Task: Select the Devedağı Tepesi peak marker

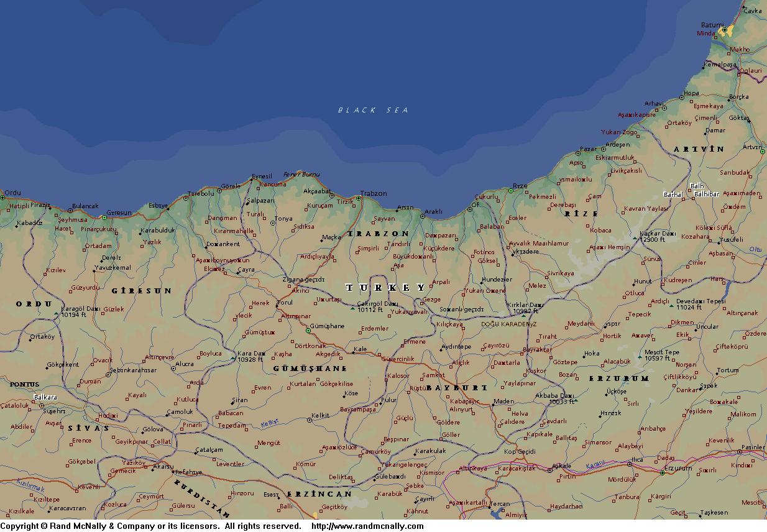Action: tap(671, 306)
